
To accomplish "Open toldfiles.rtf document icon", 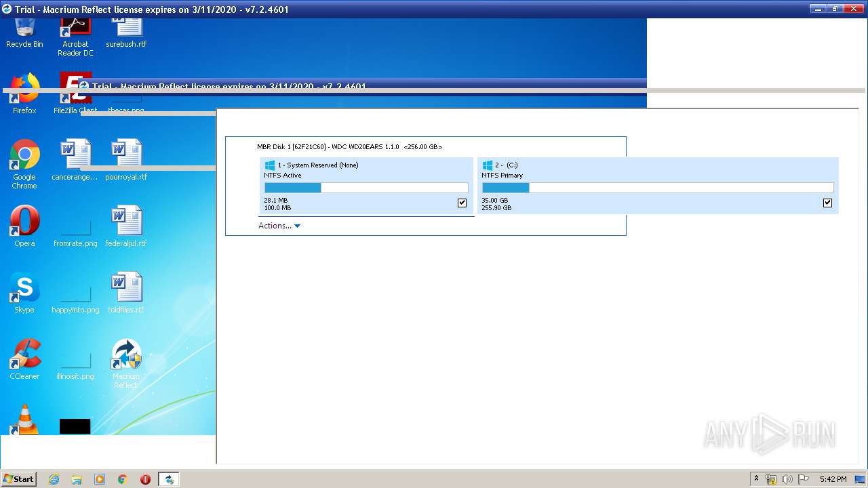I will pos(126,293).
